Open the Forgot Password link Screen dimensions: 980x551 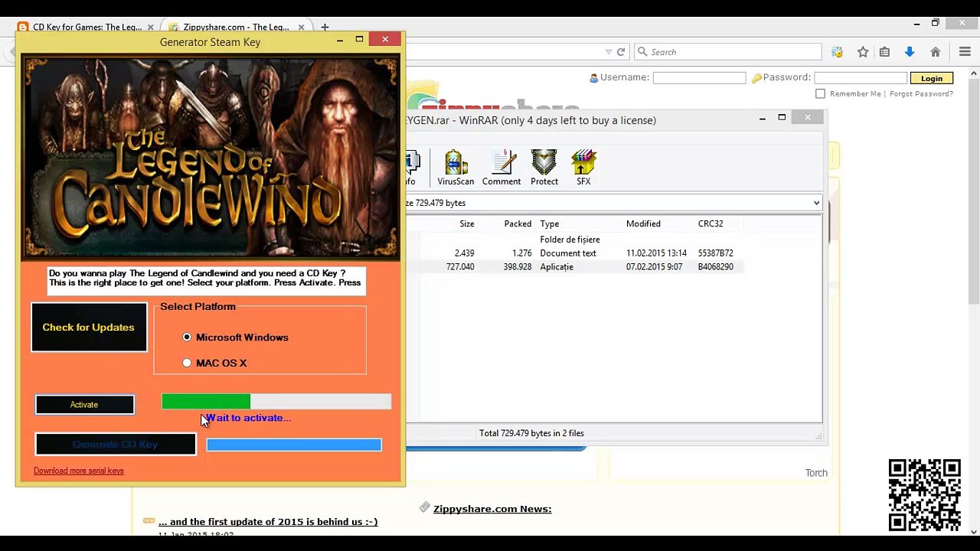(x=922, y=93)
